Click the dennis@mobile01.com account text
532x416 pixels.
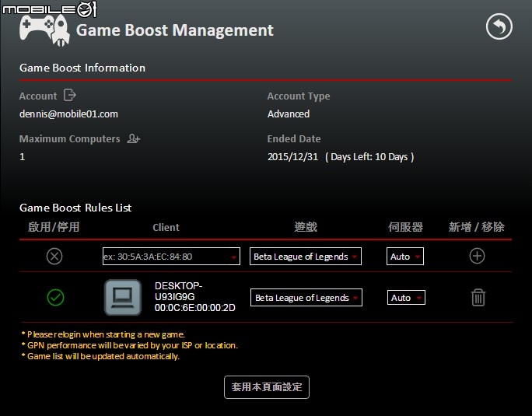tap(68, 114)
